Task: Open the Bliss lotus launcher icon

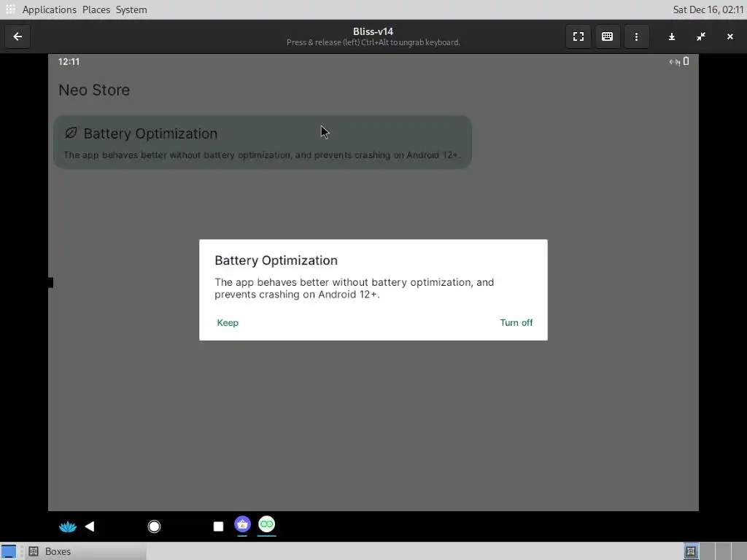Action: 68,526
